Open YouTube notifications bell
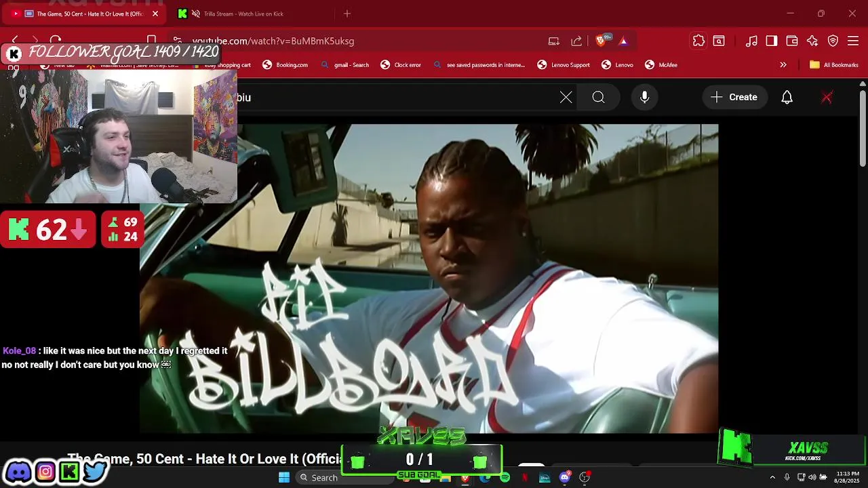Screen dimensions: 868x488 (x=787, y=98)
